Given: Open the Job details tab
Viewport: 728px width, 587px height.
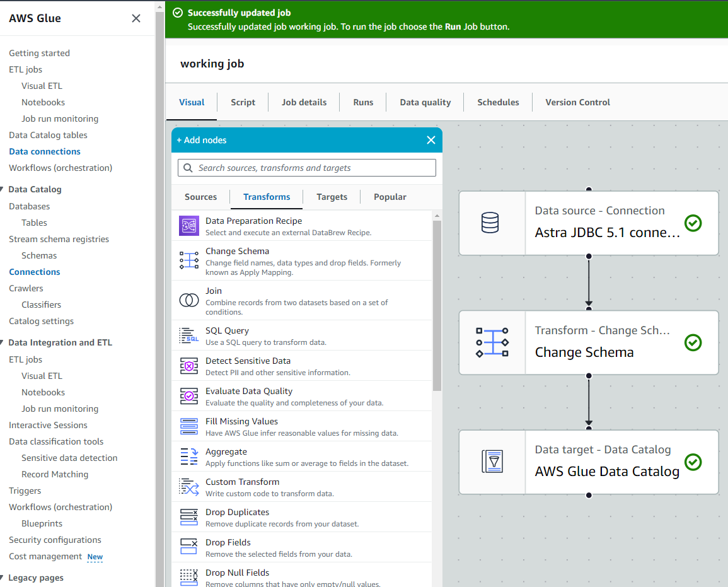Looking at the screenshot, I should pyautogui.click(x=304, y=102).
